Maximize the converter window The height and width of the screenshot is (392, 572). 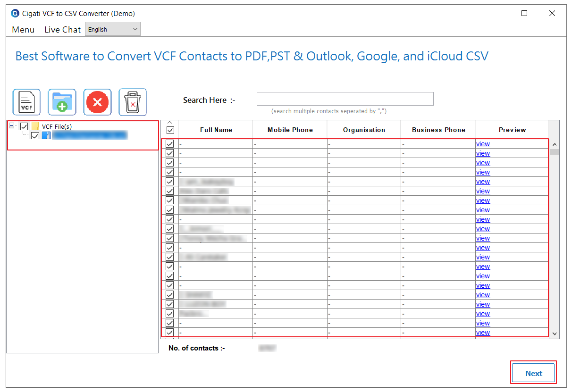click(x=524, y=13)
